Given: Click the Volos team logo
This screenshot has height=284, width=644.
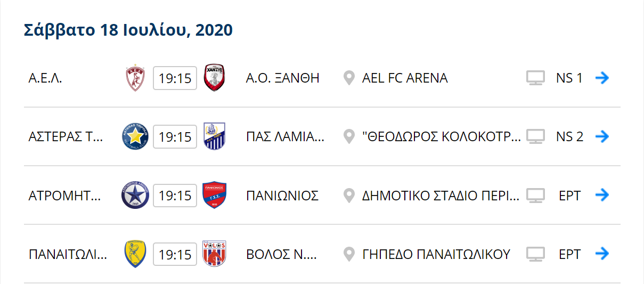Looking at the screenshot, I should (x=215, y=254).
